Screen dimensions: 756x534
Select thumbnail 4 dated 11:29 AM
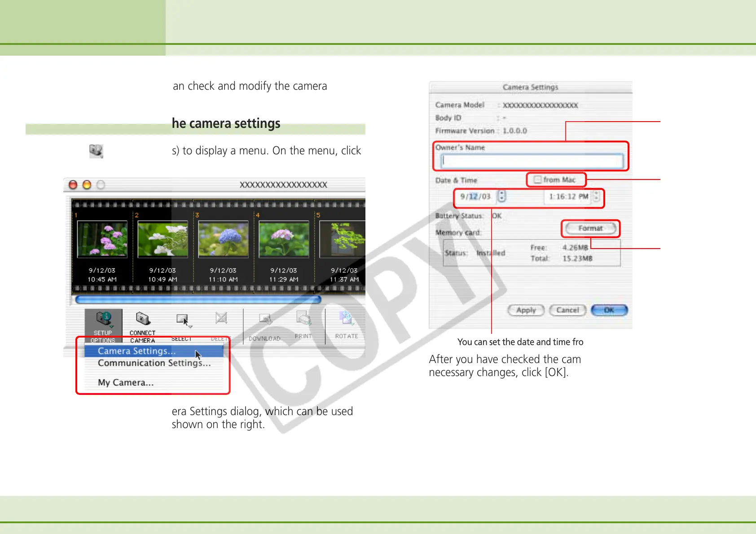[x=284, y=240]
